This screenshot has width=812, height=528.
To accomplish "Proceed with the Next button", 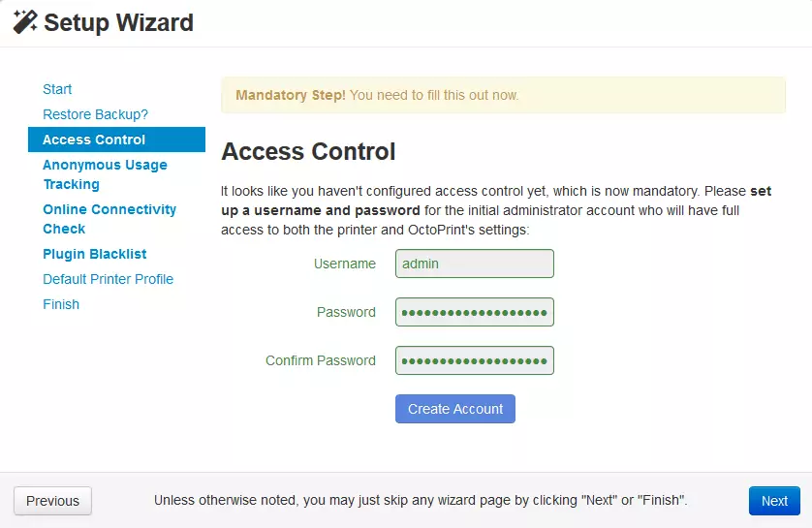I will pyautogui.click(x=774, y=501).
